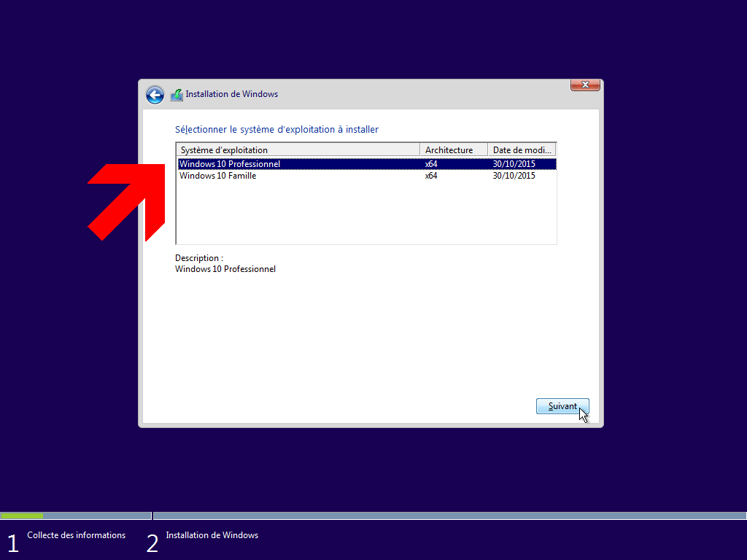Click the Description : label
This screenshot has width=747, height=560.
(199, 258)
